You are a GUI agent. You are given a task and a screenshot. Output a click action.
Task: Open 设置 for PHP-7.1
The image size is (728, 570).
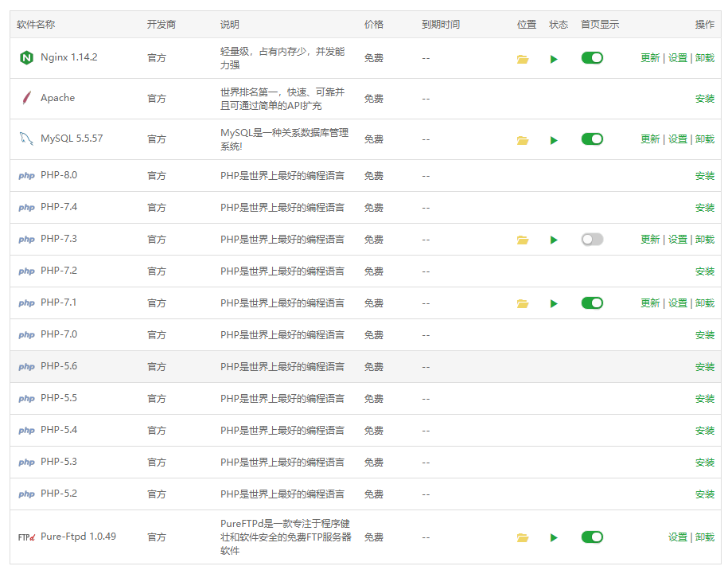pyautogui.click(x=677, y=303)
